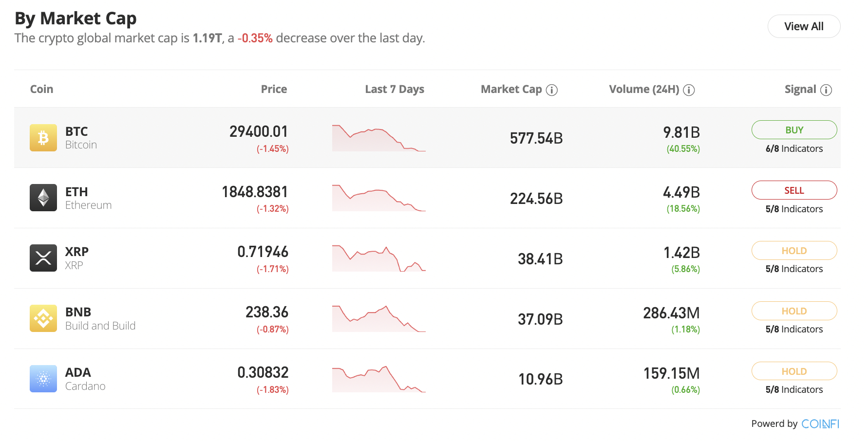868x441 pixels.
Task: Open the ETH 7-day sparkline chart
Action: click(379, 198)
